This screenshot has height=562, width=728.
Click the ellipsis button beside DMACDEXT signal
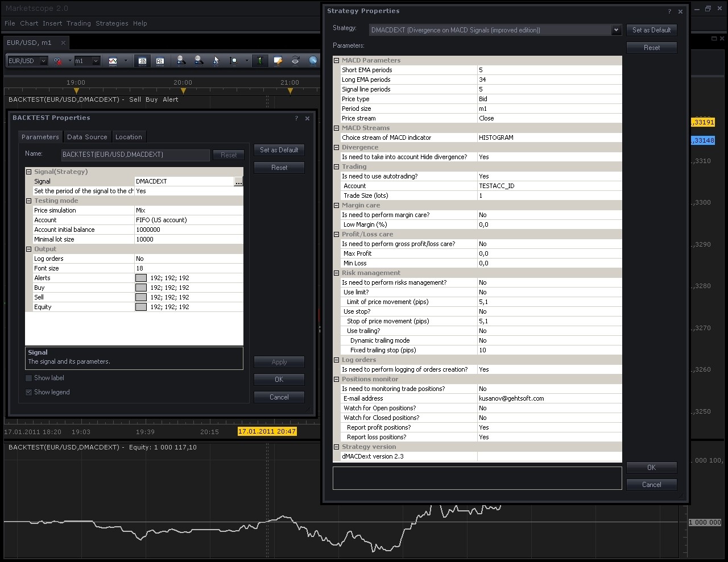coord(238,181)
